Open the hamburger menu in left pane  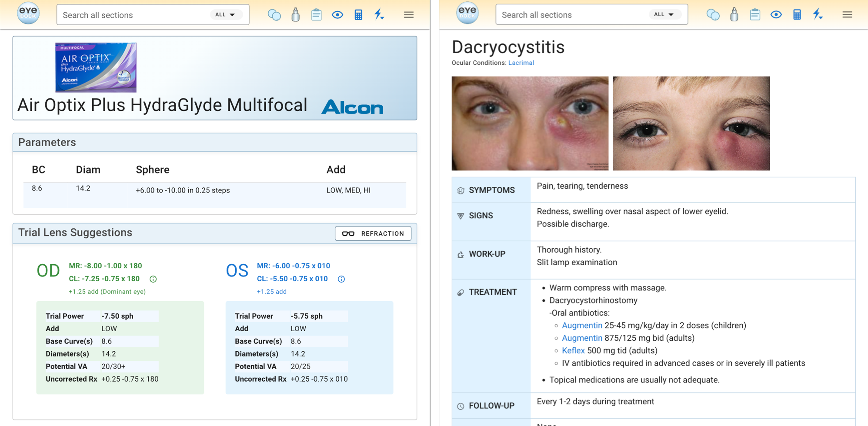point(408,15)
